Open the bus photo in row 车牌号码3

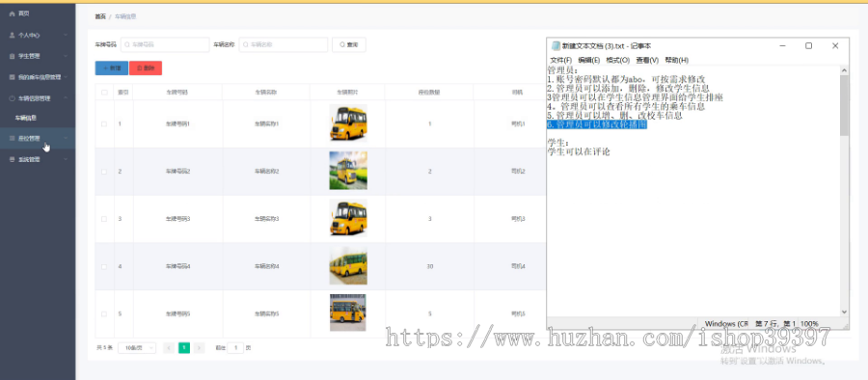(347, 218)
